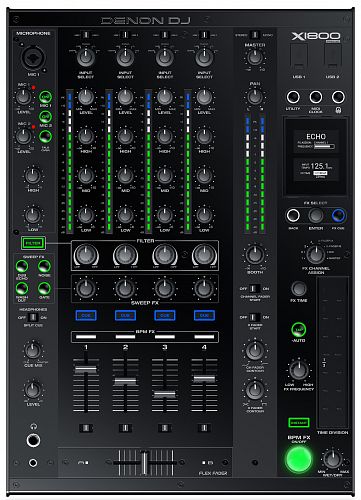
Task: Hit the blue CUE button for channel 4
Action: click(x=204, y=315)
